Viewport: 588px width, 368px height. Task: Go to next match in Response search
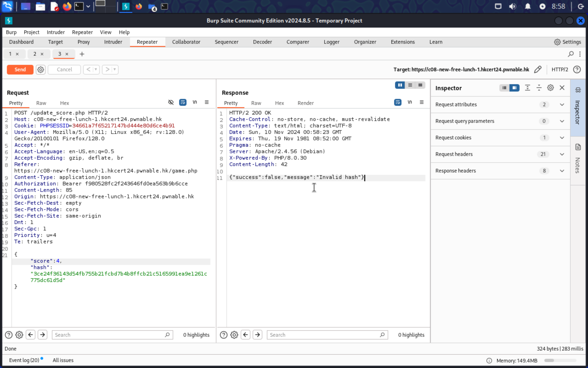click(257, 335)
